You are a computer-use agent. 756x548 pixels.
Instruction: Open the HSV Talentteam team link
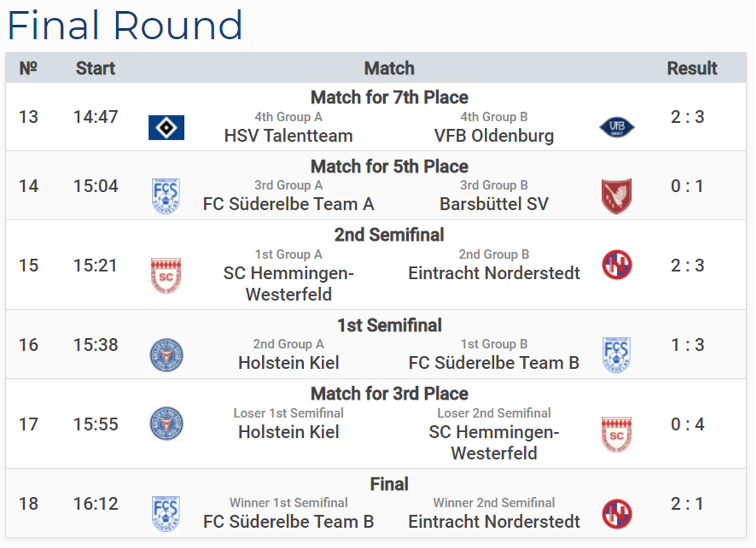click(x=288, y=136)
